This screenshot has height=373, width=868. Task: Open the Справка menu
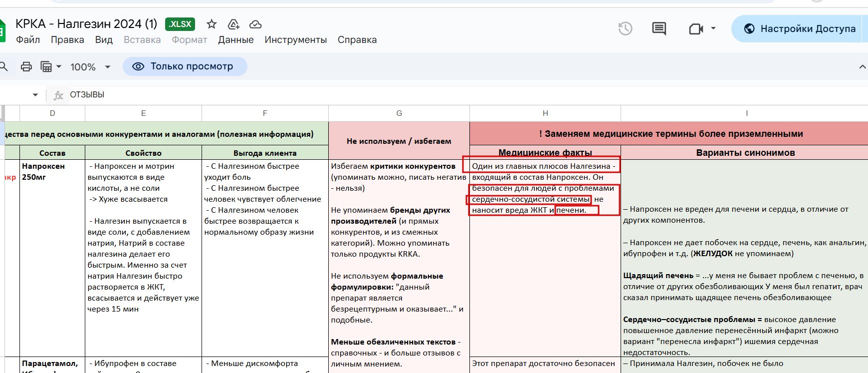(357, 40)
